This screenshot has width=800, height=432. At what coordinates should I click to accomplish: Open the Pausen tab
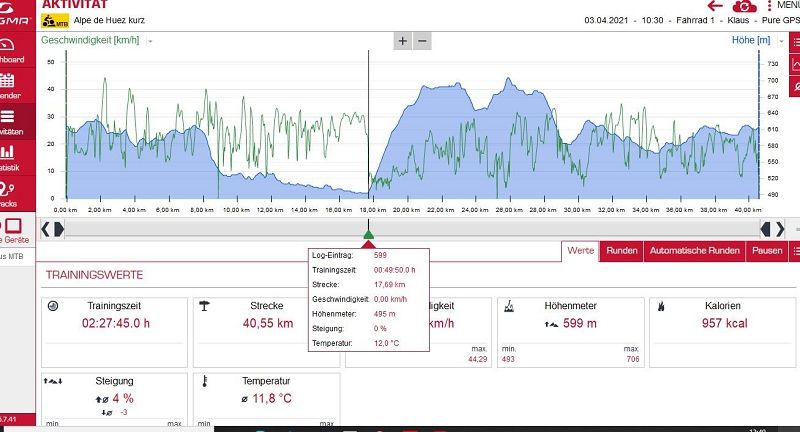click(767, 251)
